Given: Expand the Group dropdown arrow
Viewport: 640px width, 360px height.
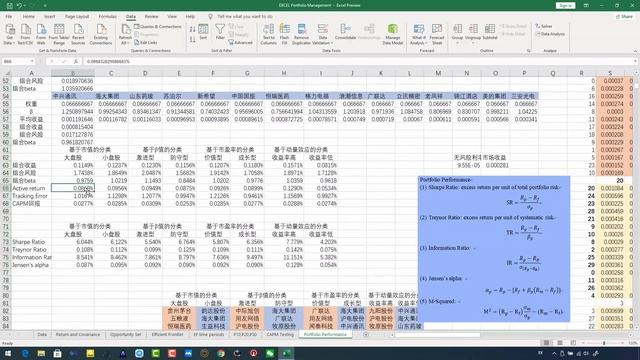Looking at the screenshot, I should tap(457, 43).
